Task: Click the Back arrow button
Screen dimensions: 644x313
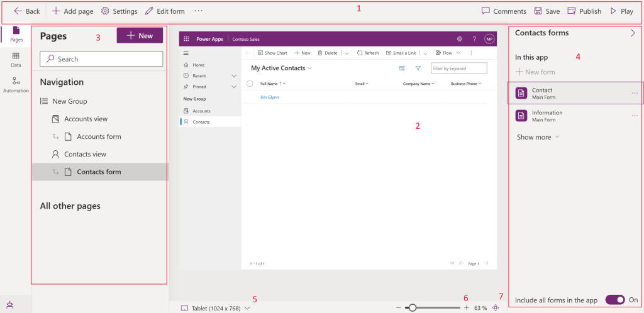Action: [26, 11]
